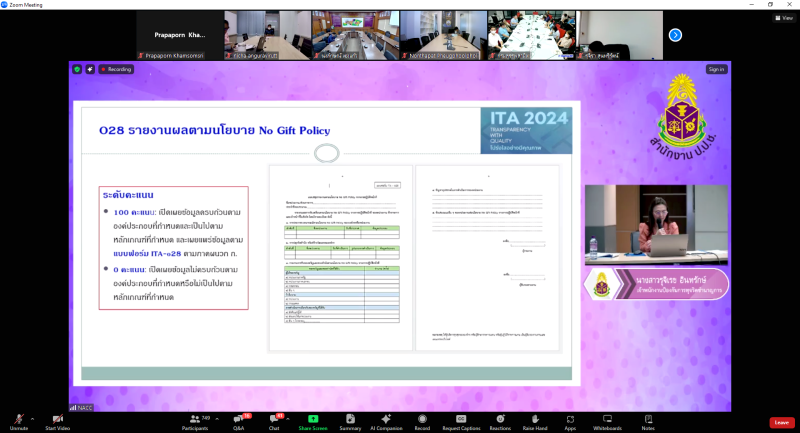Open the Apps panel
The image size is (800, 433).
point(570,420)
